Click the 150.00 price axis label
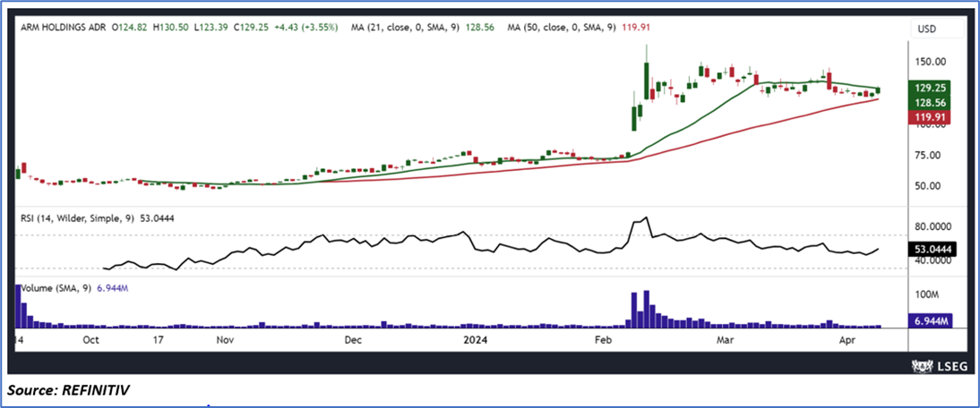Image resolution: width=980 pixels, height=408 pixels. coord(932,62)
